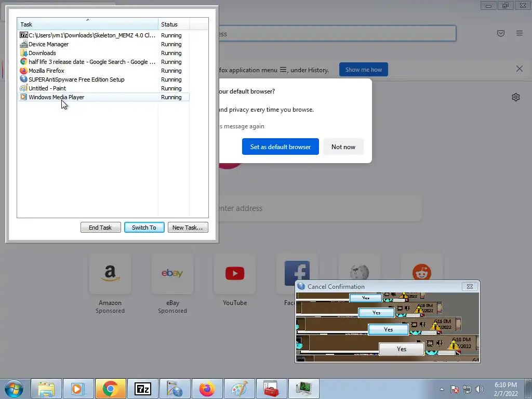Click the volume speaker tray icon
Viewport: 532px width, 399px height.
(x=480, y=389)
